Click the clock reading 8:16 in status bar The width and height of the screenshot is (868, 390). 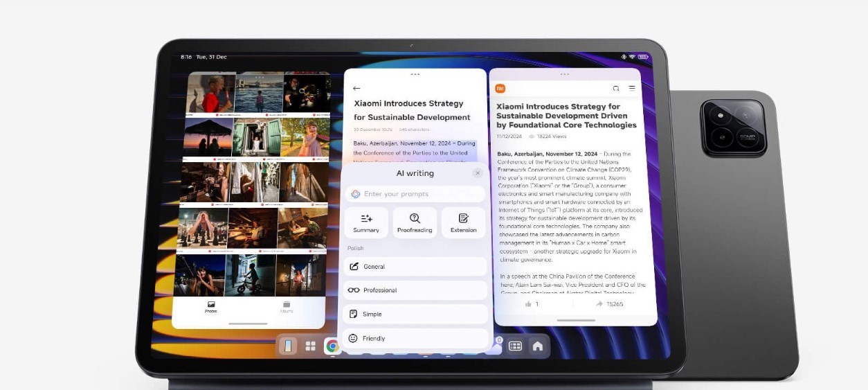[186, 57]
